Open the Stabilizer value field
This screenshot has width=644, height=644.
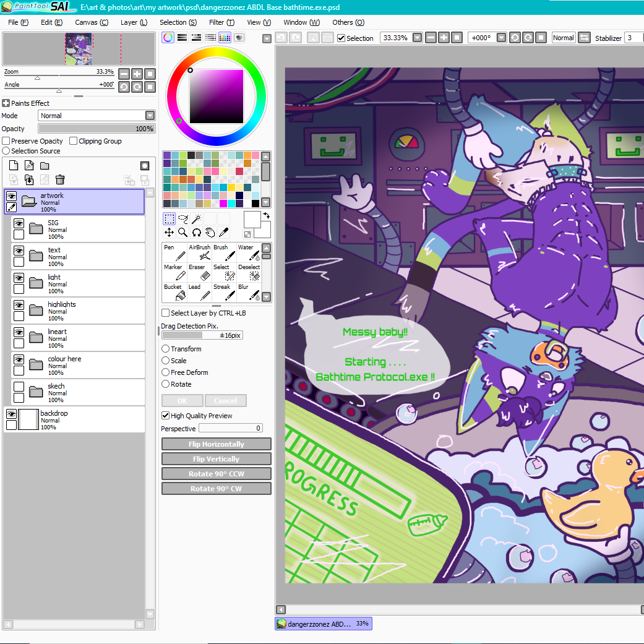[633, 38]
